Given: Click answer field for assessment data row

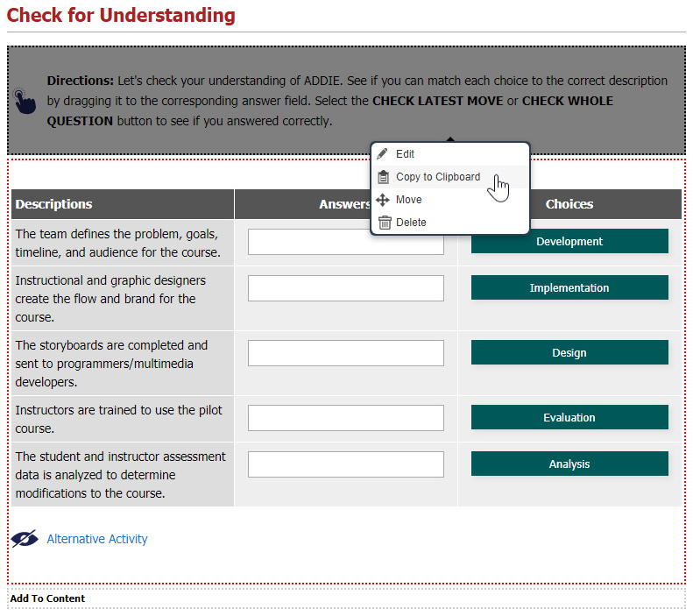Looking at the screenshot, I should point(345,464).
